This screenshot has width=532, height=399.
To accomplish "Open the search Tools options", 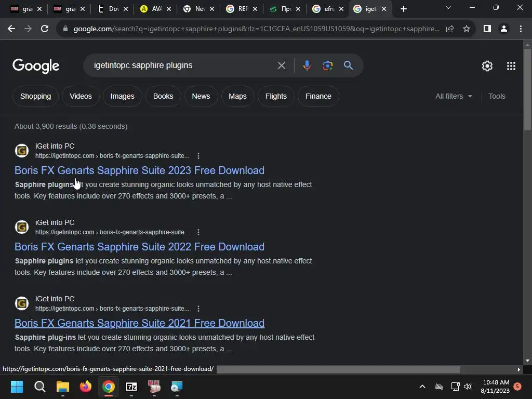I will tap(497, 96).
